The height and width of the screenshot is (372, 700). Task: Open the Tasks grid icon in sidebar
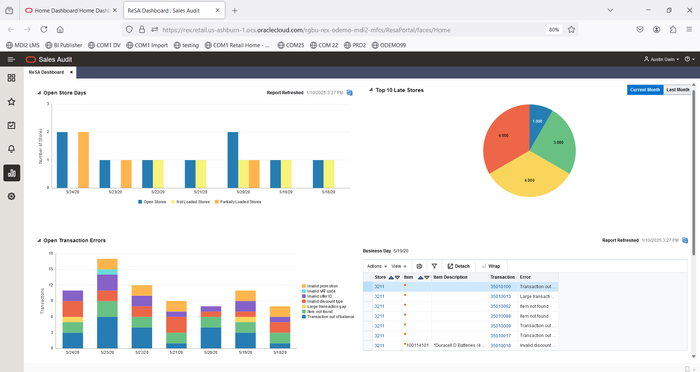click(x=12, y=78)
